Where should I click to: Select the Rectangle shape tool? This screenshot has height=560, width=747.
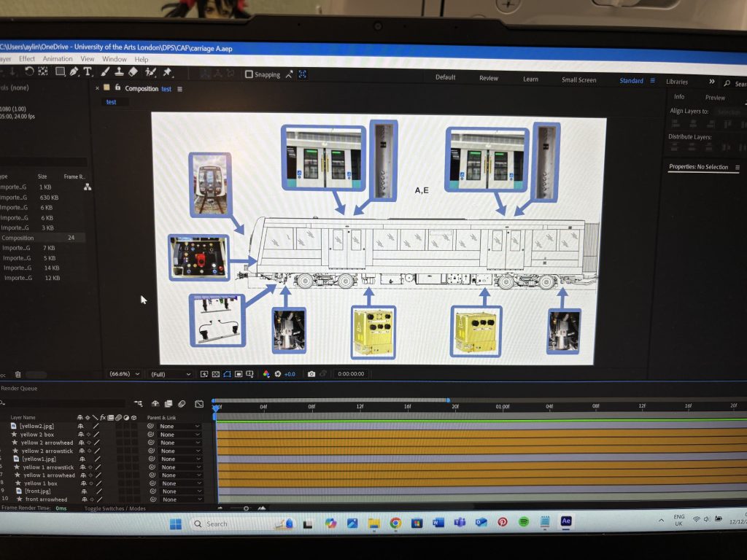click(x=60, y=71)
